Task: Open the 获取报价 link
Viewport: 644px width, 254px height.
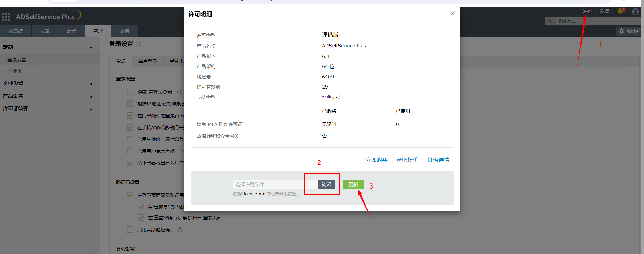Action: [407, 160]
